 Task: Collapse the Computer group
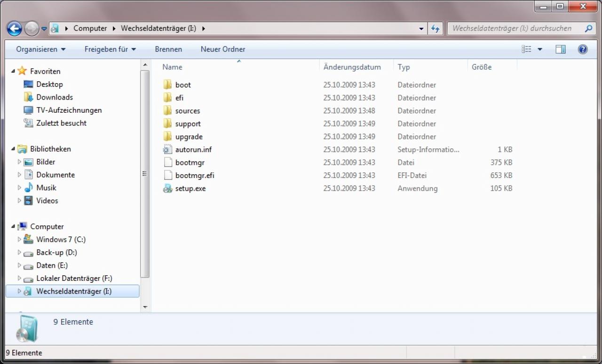pyautogui.click(x=13, y=226)
